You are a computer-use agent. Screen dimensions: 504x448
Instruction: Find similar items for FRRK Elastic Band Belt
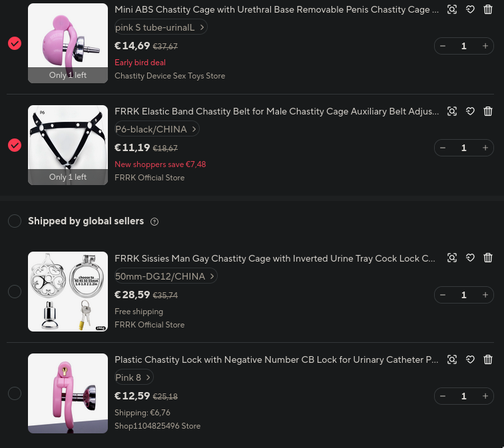tap(452, 112)
